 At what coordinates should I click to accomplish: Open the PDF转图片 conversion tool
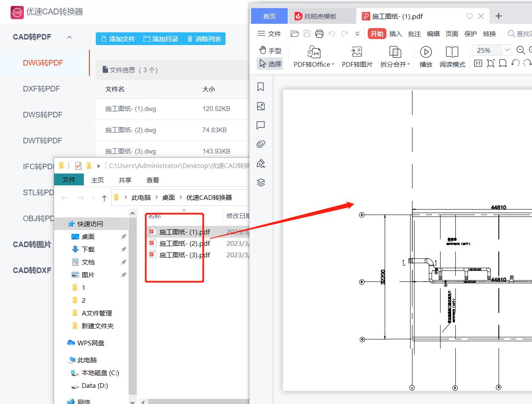pyautogui.click(x=357, y=57)
